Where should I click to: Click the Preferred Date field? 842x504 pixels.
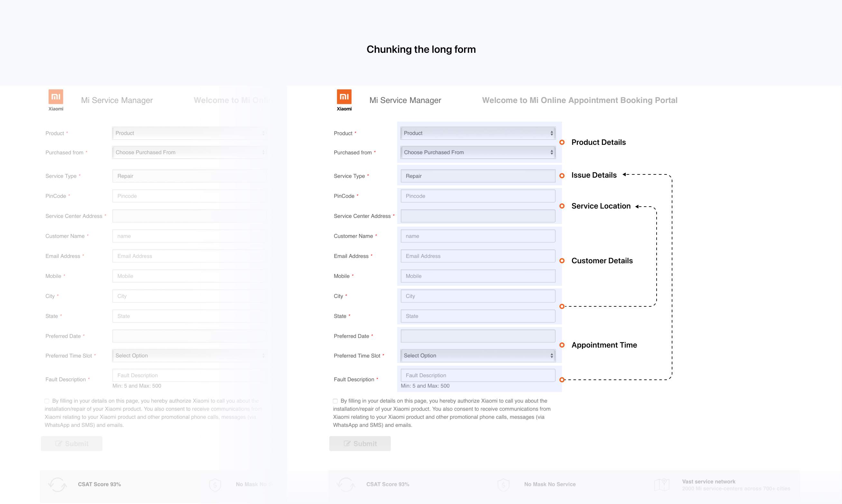[478, 336]
